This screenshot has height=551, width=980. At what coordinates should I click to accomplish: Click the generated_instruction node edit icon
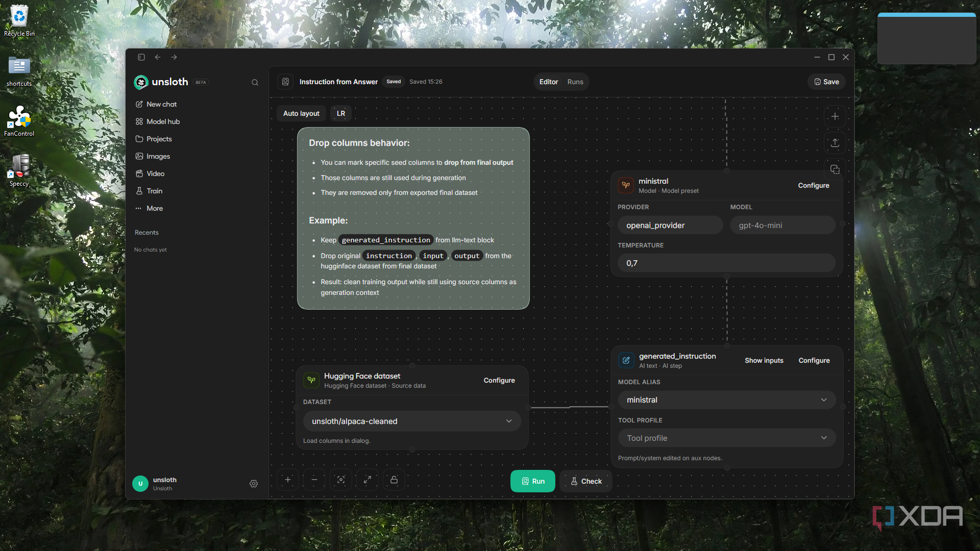click(626, 360)
